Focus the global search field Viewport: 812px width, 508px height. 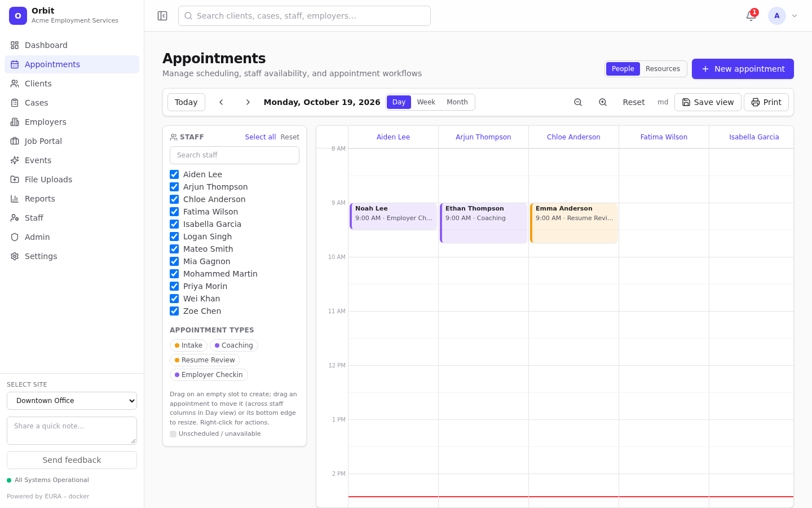click(x=304, y=16)
